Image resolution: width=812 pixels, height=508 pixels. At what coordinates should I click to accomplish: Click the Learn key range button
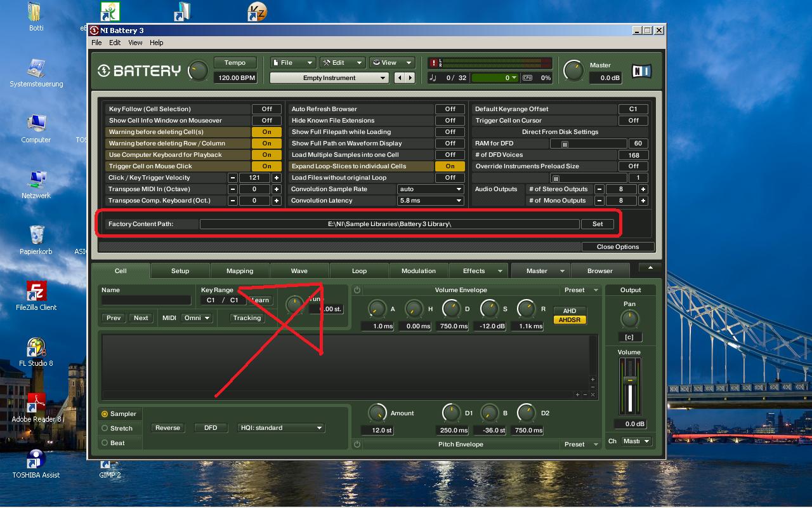261,300
